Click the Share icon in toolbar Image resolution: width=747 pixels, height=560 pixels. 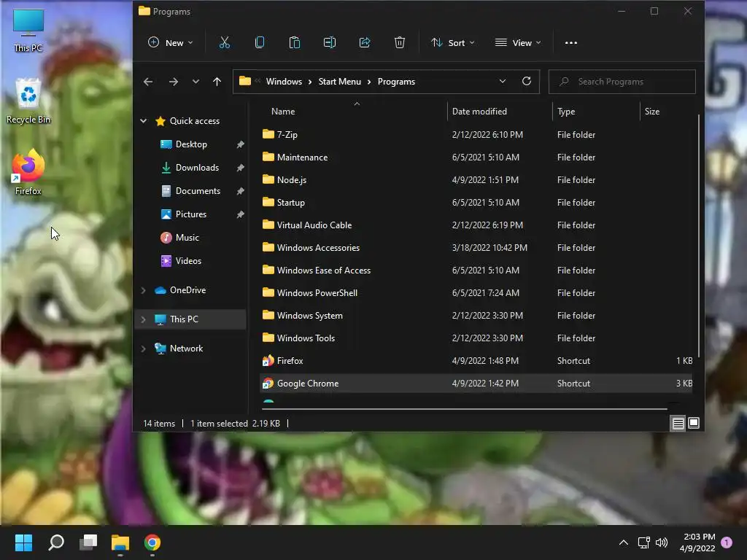(365, 43)
